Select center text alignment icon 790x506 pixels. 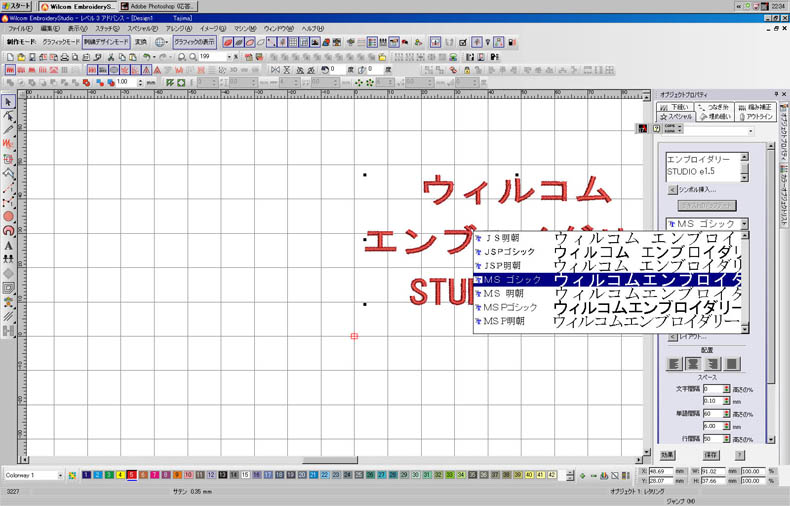point(693,363)
